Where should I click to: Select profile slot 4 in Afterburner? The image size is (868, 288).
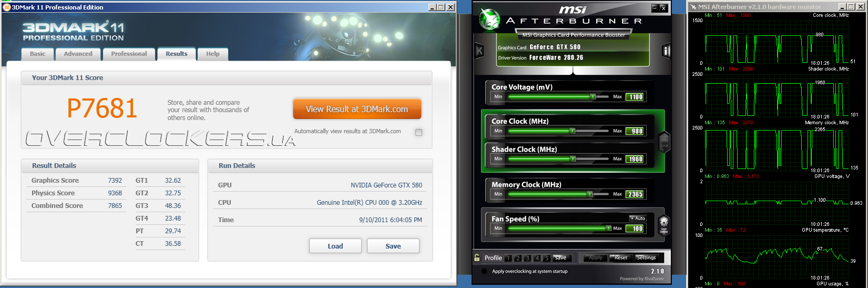[537, 258]
